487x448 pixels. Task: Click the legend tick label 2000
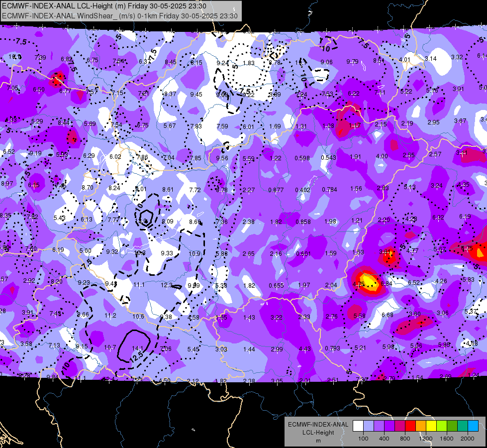pos(468,439)
